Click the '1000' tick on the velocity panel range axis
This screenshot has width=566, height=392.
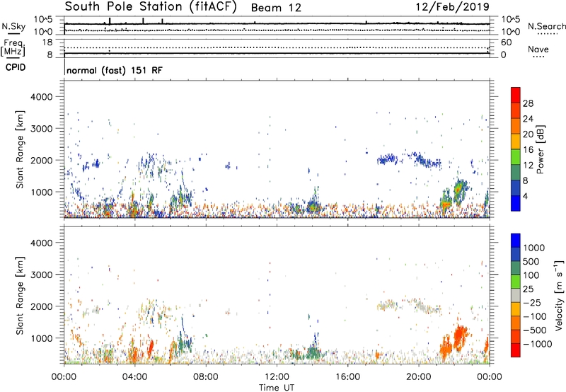tap(41, 338)
